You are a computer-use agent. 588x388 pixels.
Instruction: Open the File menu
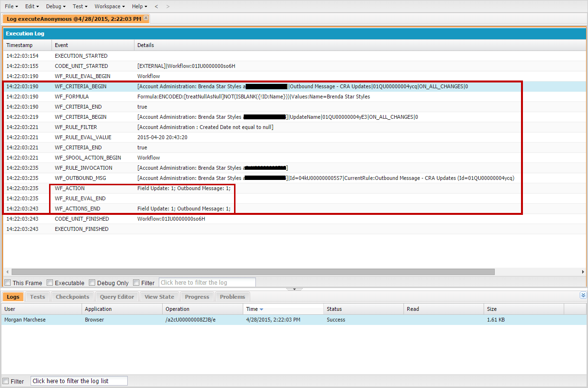click(x=12, y=6)
